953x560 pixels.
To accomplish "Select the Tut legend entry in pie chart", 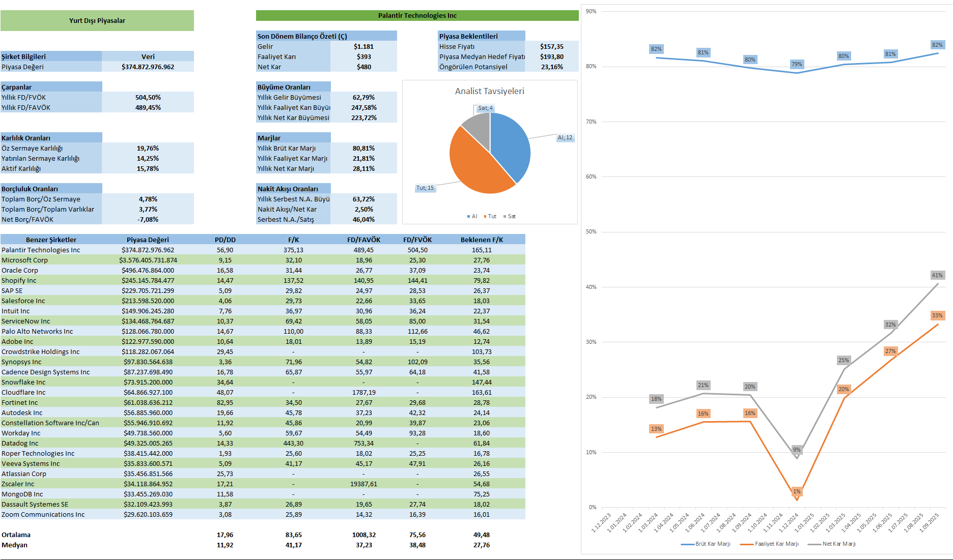I will coord(490,217).
